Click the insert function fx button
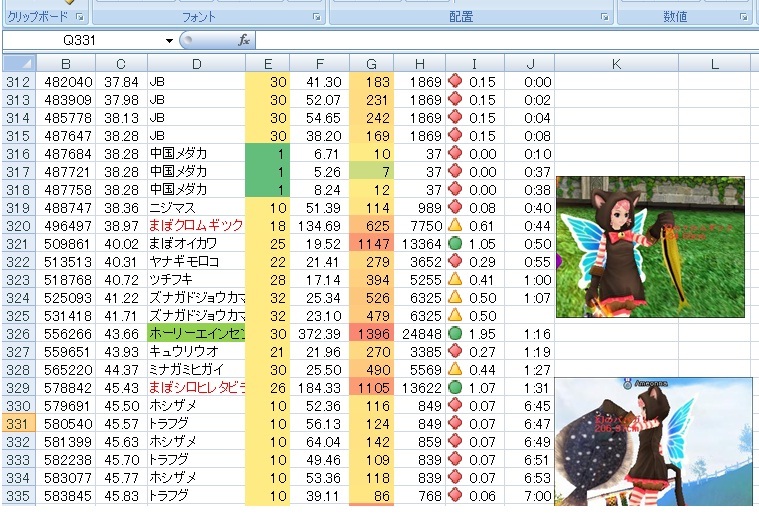 (243, 40)
